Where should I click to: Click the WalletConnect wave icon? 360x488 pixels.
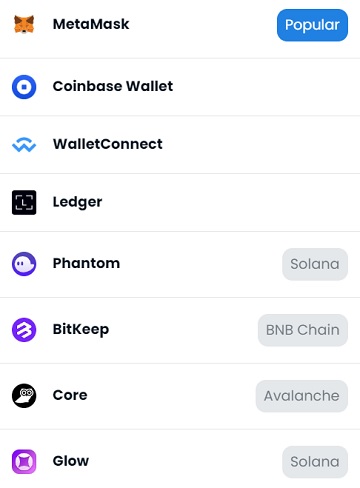pyautogui.click(x=24, y=145)
